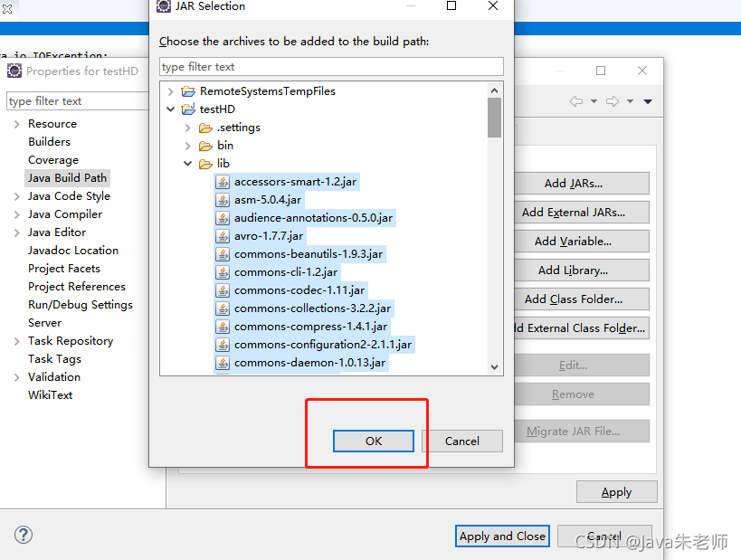Confirm JAR Selection with OK
Image resolution: width=741 pixels, height=560 pixels.
tap(374, 441)
